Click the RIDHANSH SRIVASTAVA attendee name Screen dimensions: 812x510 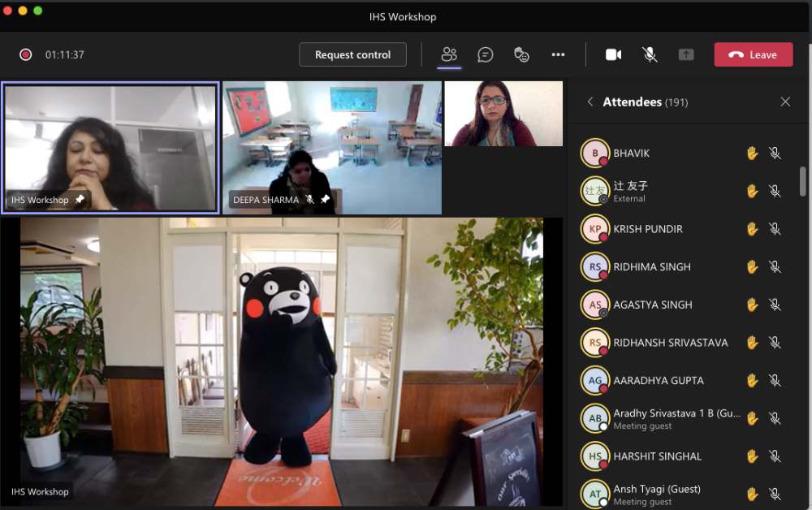(671, 342)
